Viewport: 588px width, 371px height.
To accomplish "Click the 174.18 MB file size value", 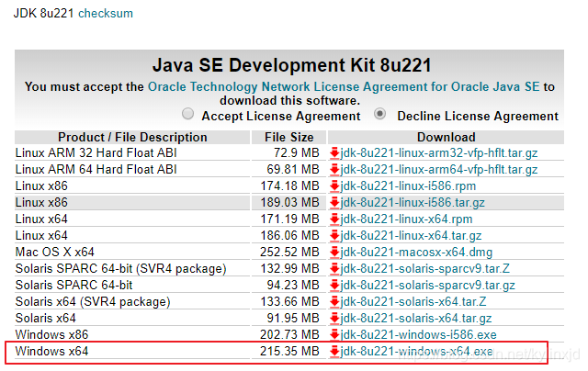I will click(290, 186).
